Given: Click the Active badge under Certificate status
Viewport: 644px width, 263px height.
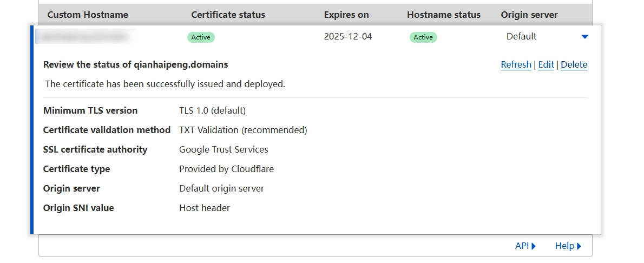Looking at the screenshot, I should point(201,37).
